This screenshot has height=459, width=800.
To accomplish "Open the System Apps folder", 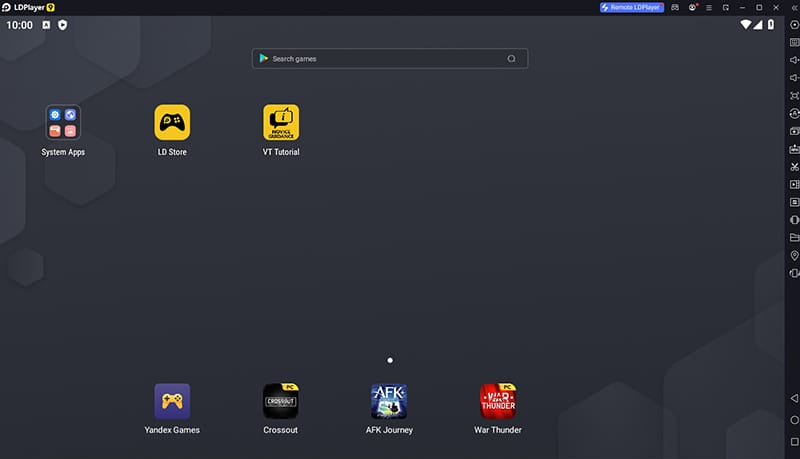I will tap(63, 122).
